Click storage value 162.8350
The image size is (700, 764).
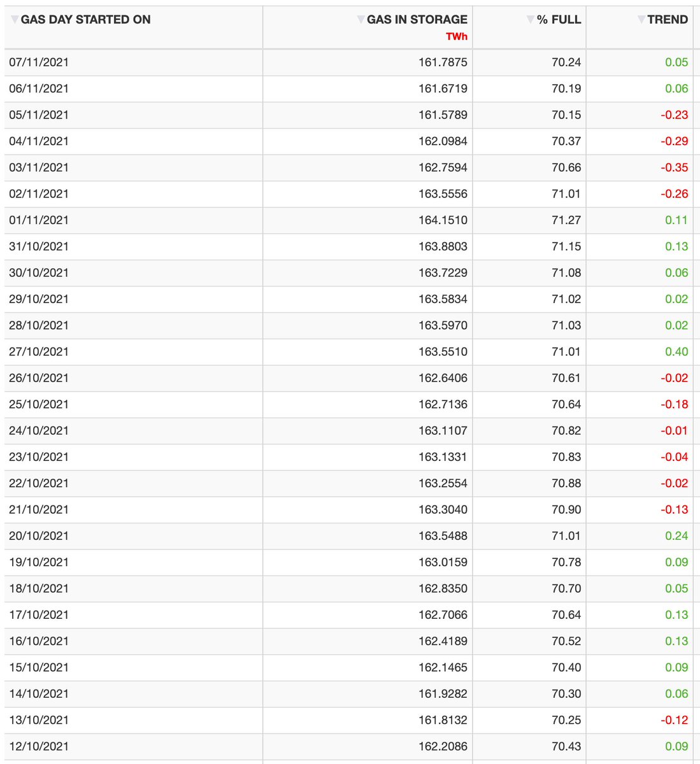pos(443,588)
